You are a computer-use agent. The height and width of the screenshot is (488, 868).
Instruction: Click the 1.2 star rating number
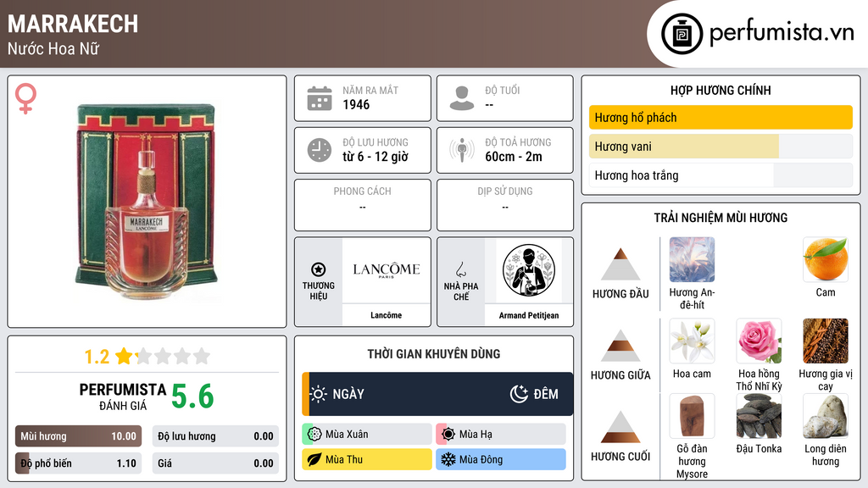[x=97, y=357]
